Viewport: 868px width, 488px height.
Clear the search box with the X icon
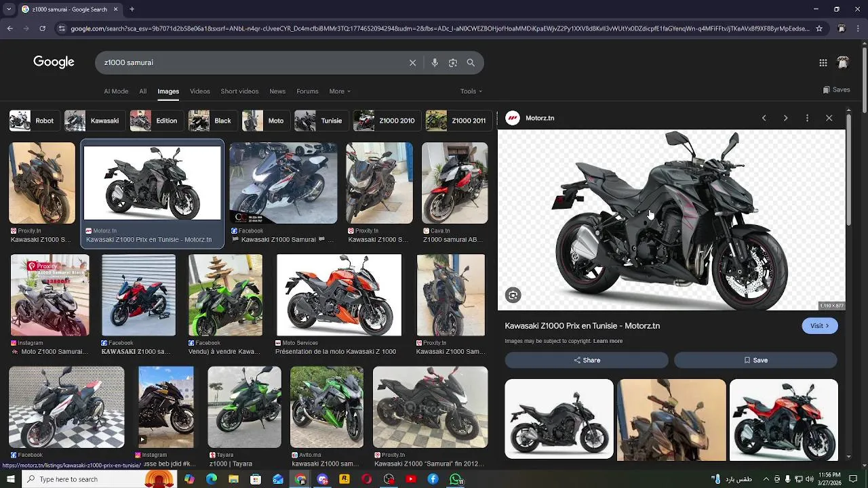(412, 62)
